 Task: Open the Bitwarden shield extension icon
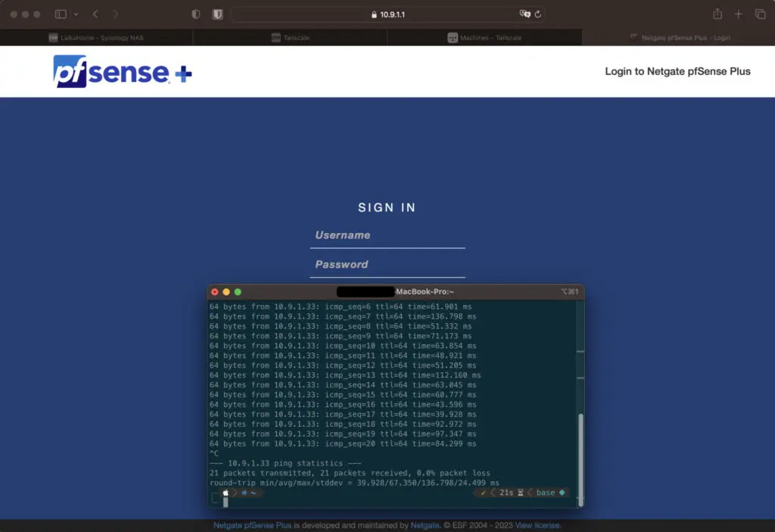217,14
